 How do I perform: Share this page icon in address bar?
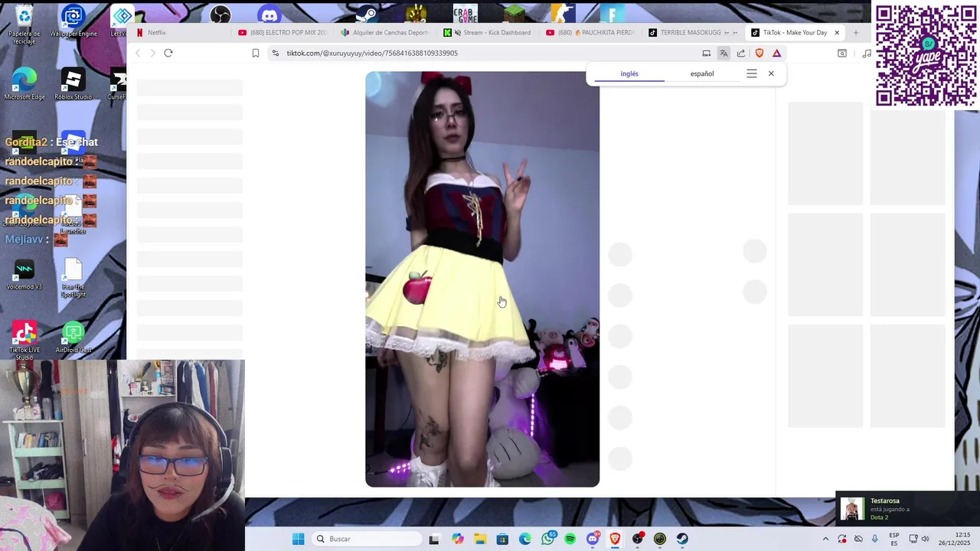pos(741,53)
